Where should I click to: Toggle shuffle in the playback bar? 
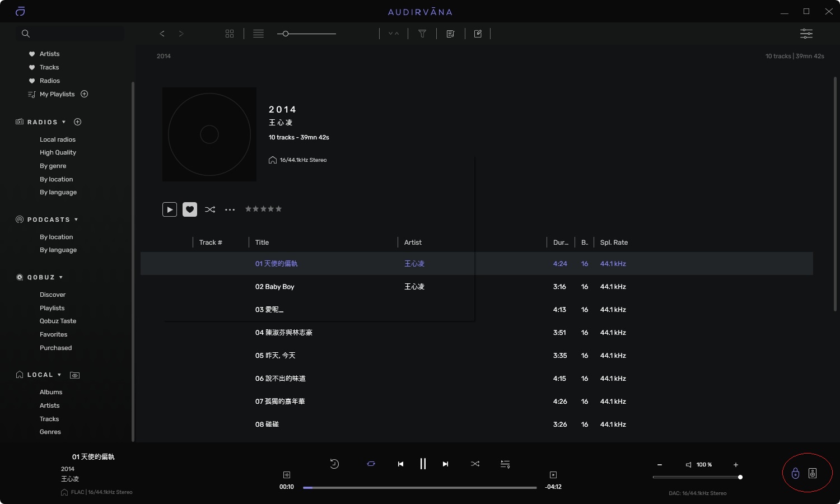pos(475,464)
